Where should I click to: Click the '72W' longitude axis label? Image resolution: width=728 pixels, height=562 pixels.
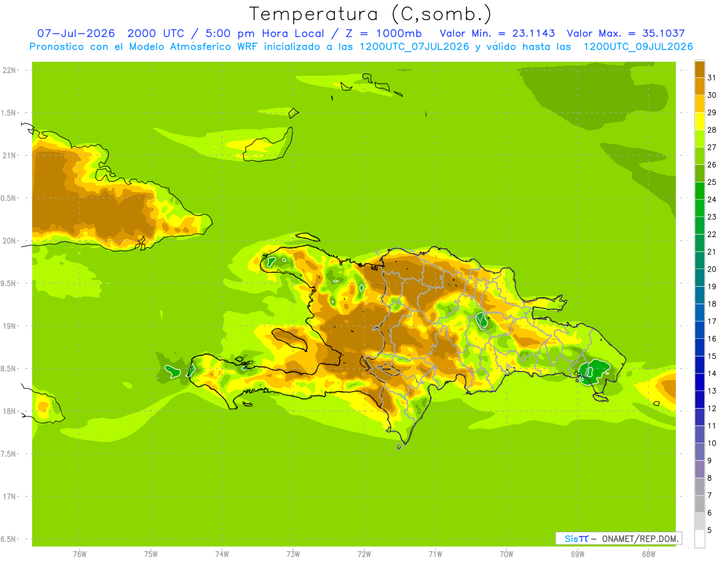pyautogui.click(x=365, y=554)
